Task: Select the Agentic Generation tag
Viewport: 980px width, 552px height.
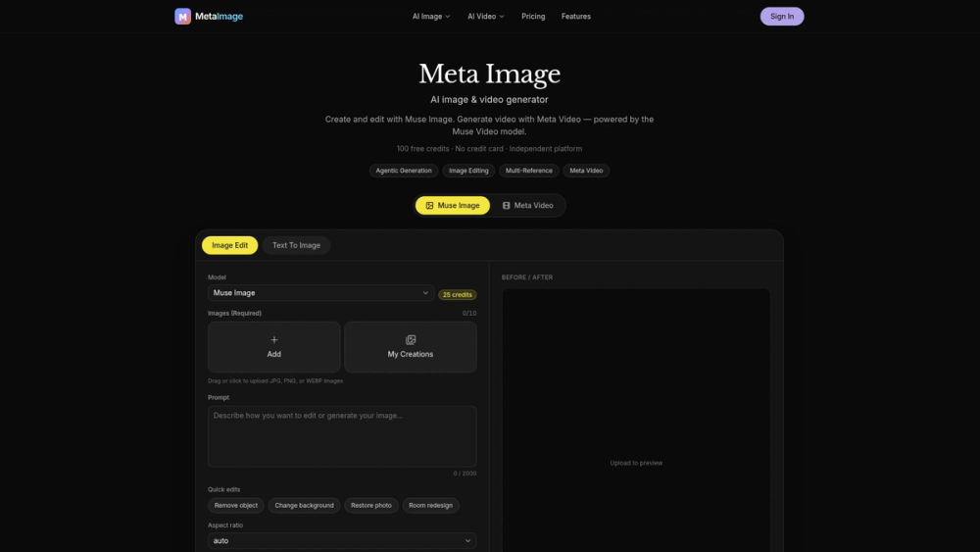Action: pos(404,171)
